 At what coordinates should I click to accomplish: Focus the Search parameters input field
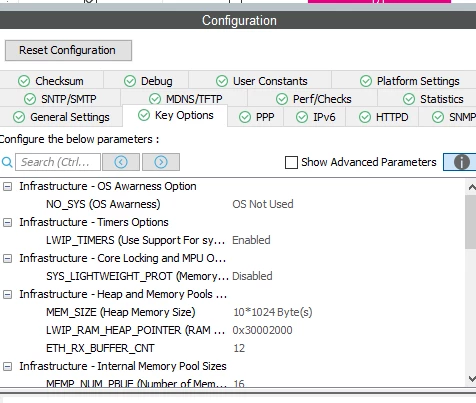click(58, 162)
